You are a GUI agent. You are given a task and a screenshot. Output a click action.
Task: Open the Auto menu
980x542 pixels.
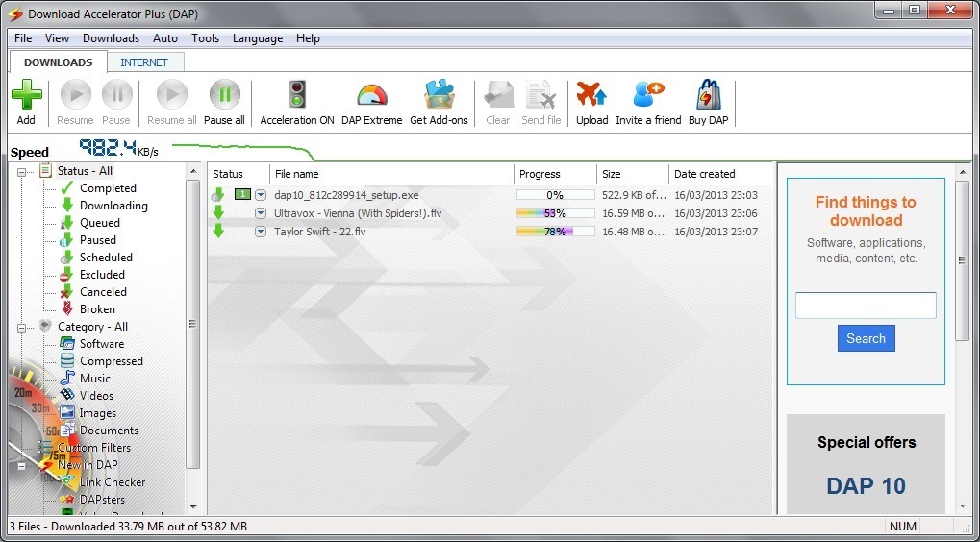pos(165,38)
